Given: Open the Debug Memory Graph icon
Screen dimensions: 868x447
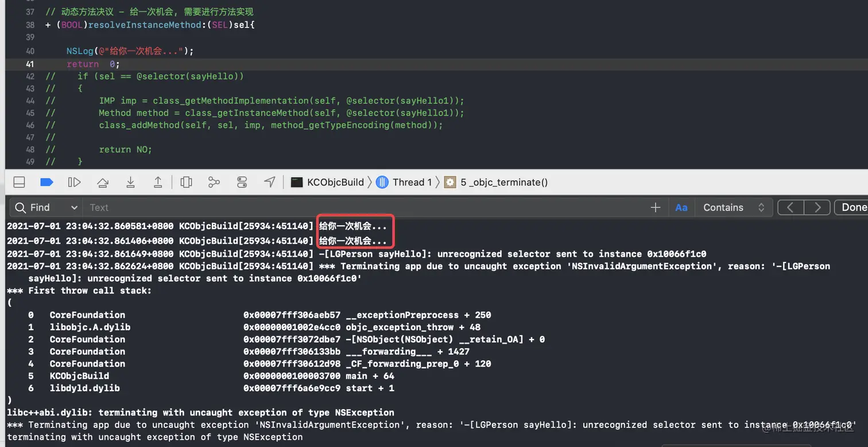Looking at the screenshot, I should pos(214,182).
